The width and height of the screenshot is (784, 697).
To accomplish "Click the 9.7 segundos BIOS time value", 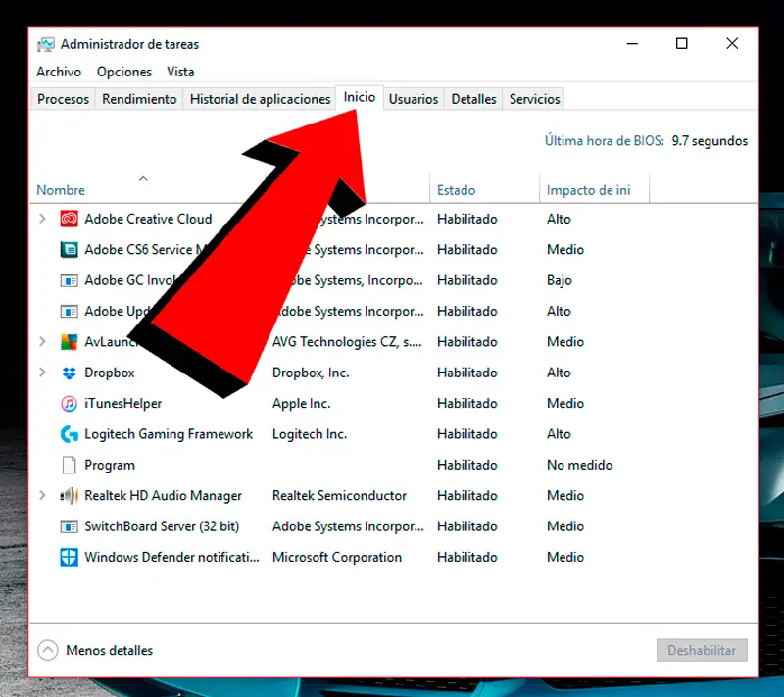I will [710, 141].
